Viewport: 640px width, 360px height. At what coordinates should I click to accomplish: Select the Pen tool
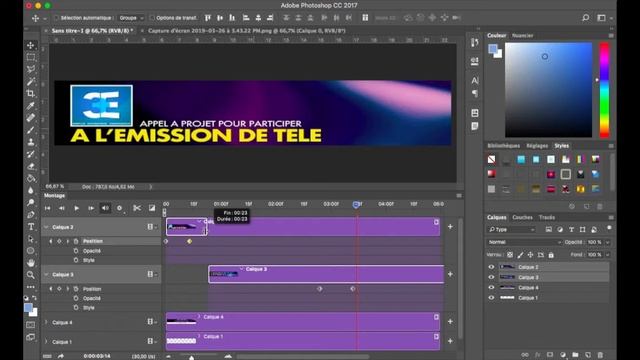31,215
